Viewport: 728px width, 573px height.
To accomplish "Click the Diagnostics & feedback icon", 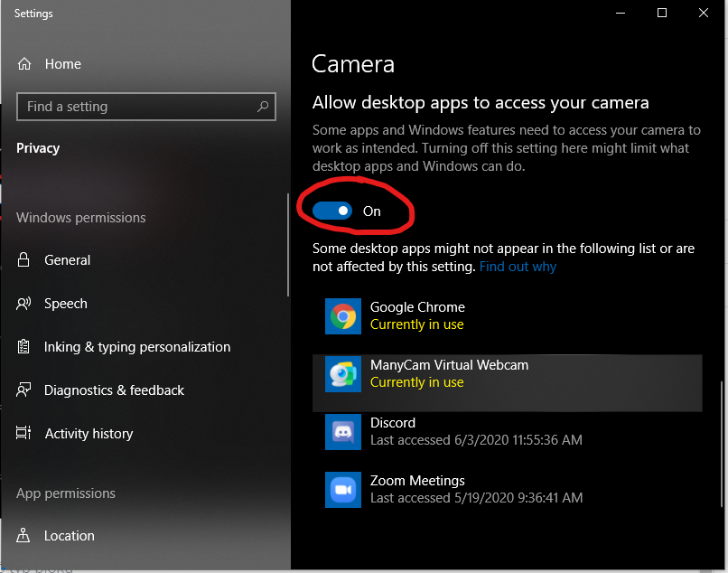I will pyautogui.click(x=23, y=390).
